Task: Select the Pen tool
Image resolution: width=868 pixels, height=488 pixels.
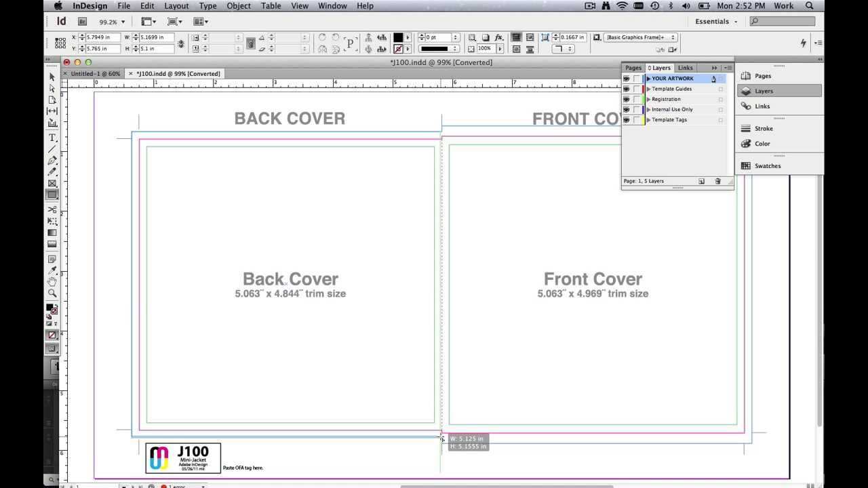Action: [x=52, y=161]
